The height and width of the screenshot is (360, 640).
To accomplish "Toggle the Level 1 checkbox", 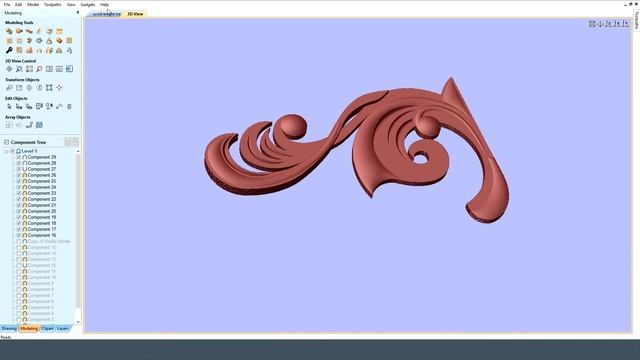I will click(x=12, y=151).
